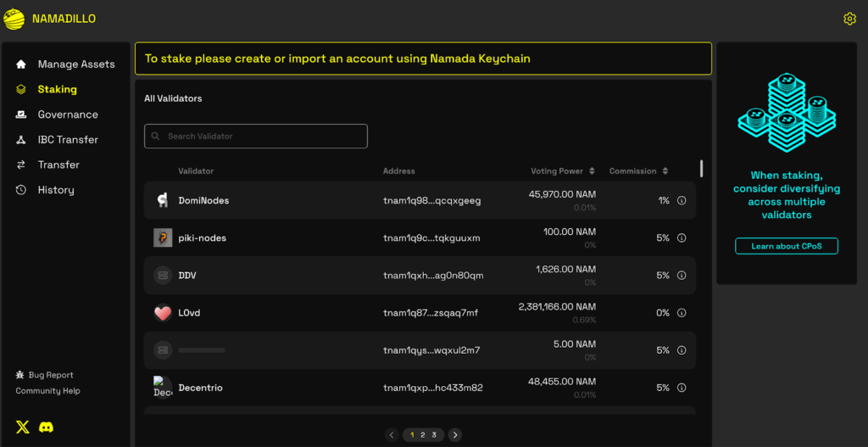868x447 pixels.
Task: Show info for L0vd validator
Action: pos(682,313)
